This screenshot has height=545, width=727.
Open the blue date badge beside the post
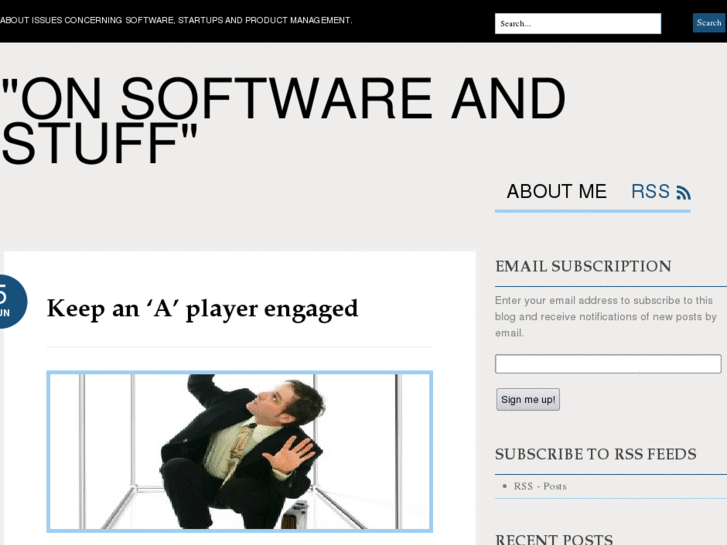tap(13, 301)
